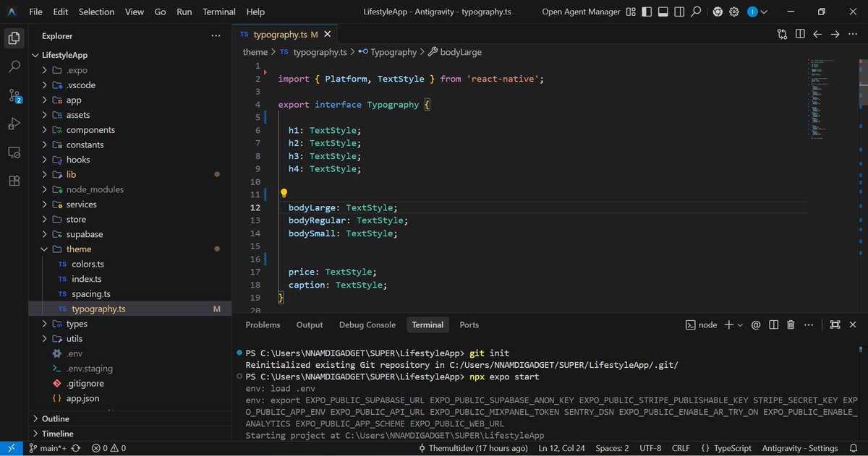Open a new terminal with the plus icon
Image resolution: width=868 pixels, height=456 pixels.
click(728, 324)
